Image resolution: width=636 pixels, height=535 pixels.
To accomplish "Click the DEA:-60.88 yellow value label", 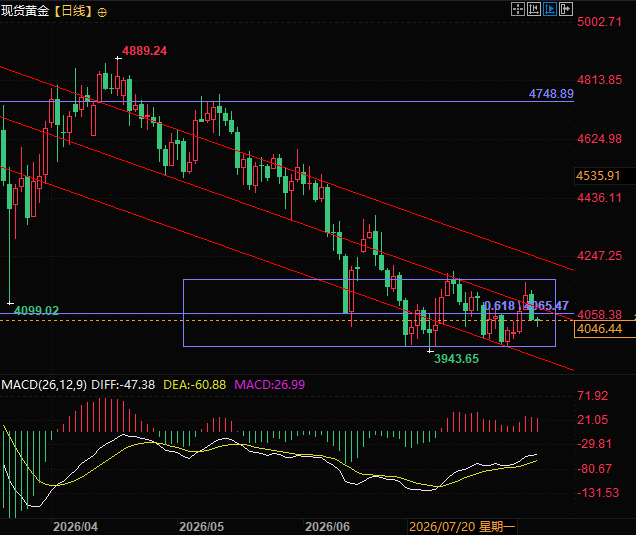I will 194,385.
